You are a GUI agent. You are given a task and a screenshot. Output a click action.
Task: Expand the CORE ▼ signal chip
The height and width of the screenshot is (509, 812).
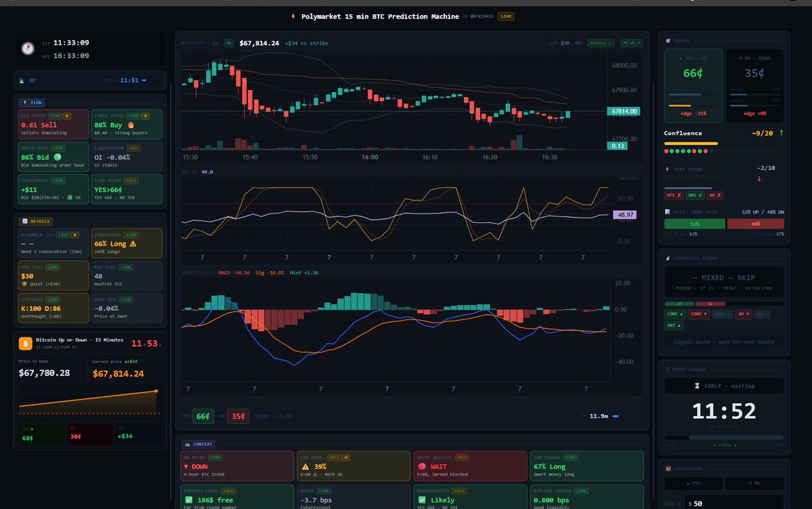699,314
